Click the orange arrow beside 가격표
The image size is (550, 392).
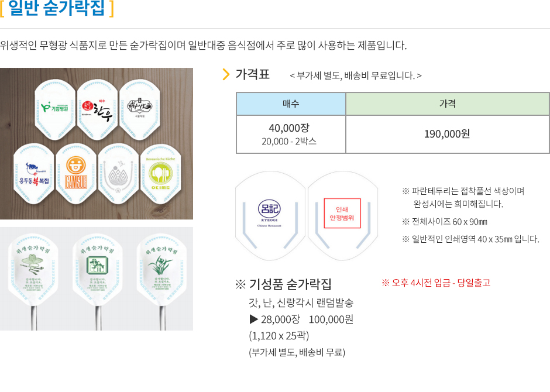(226, 74)
